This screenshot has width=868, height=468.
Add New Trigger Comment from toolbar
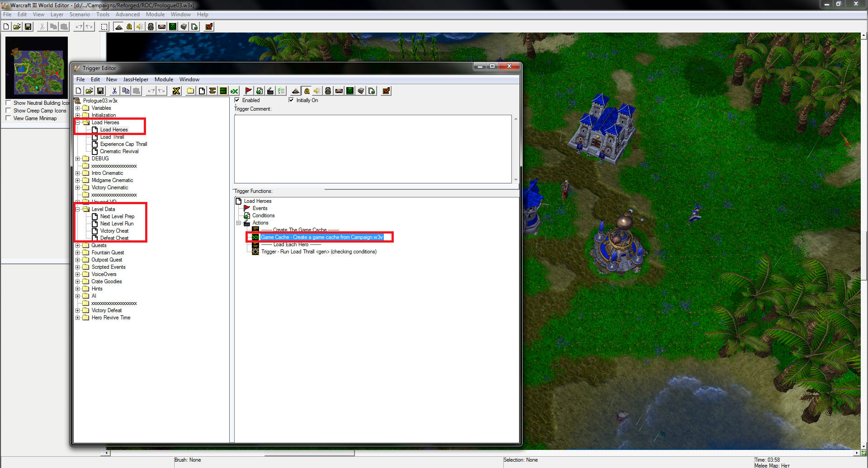tap(212, 91)
